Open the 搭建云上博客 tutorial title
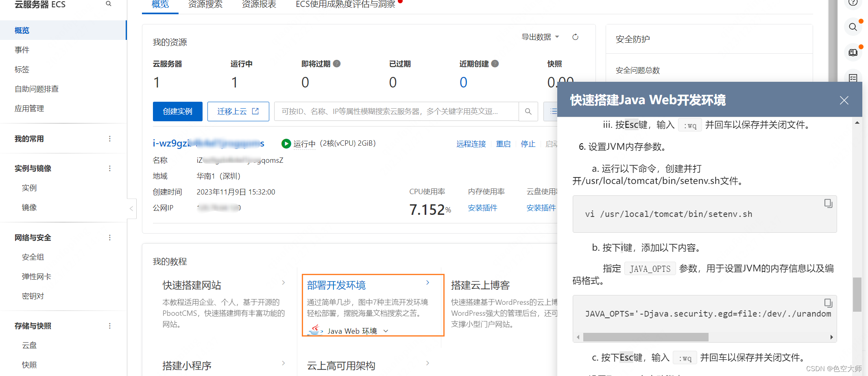868x376 pixels. click(480, 285)
